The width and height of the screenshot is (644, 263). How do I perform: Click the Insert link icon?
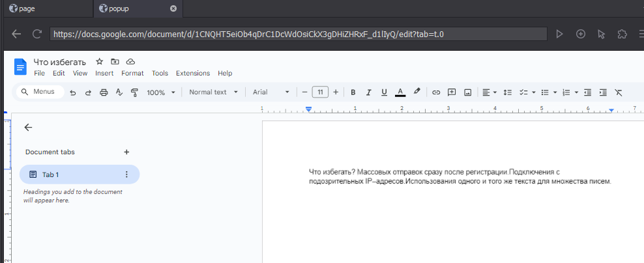pos(436,92)
